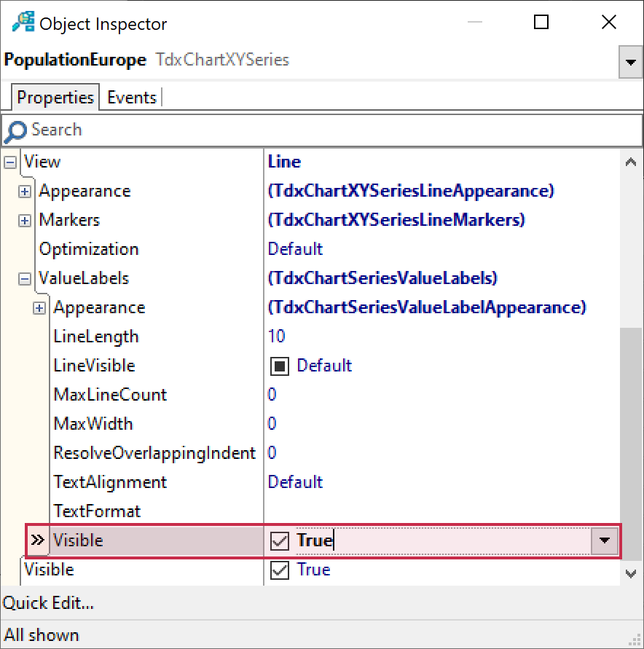The width and height of the screenshot is (644, 649).
Task: Close the Object Inspector window
Action: pos(609,23)
